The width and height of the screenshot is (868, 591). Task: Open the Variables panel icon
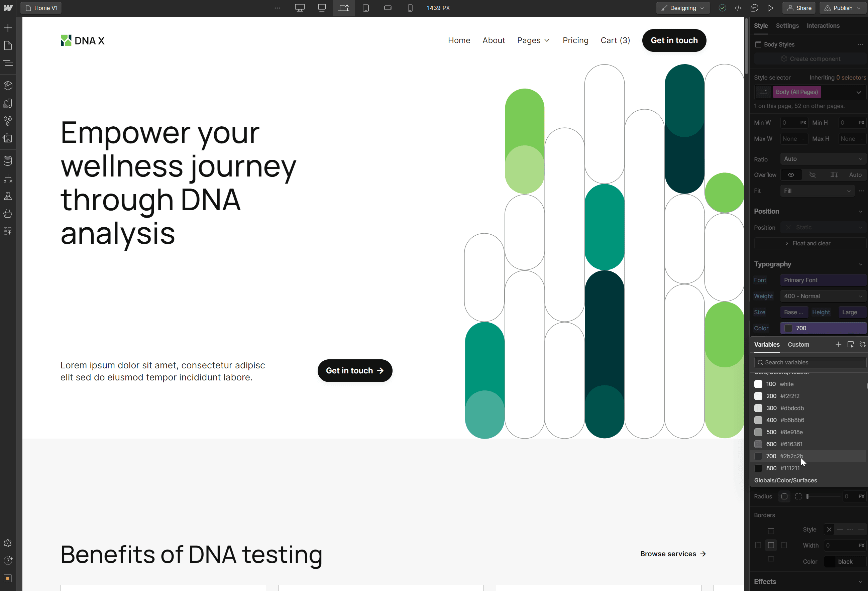[8, 103]
